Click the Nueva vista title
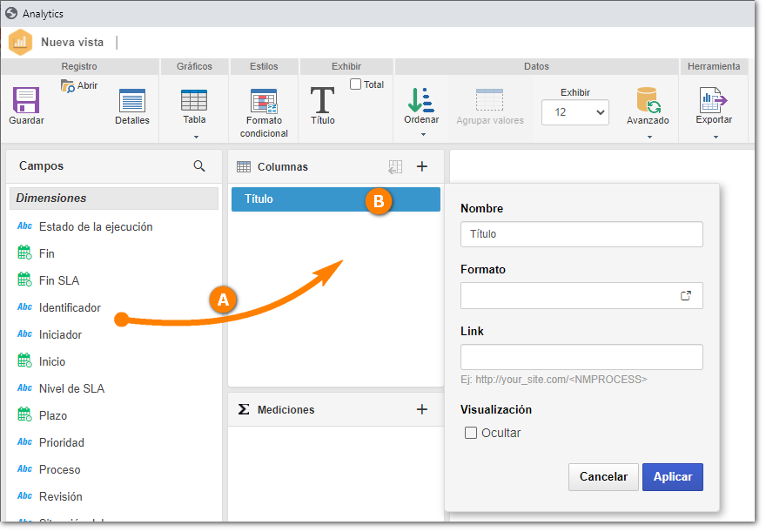The height and width of the screenshot is (532, 766). [72, 43]
